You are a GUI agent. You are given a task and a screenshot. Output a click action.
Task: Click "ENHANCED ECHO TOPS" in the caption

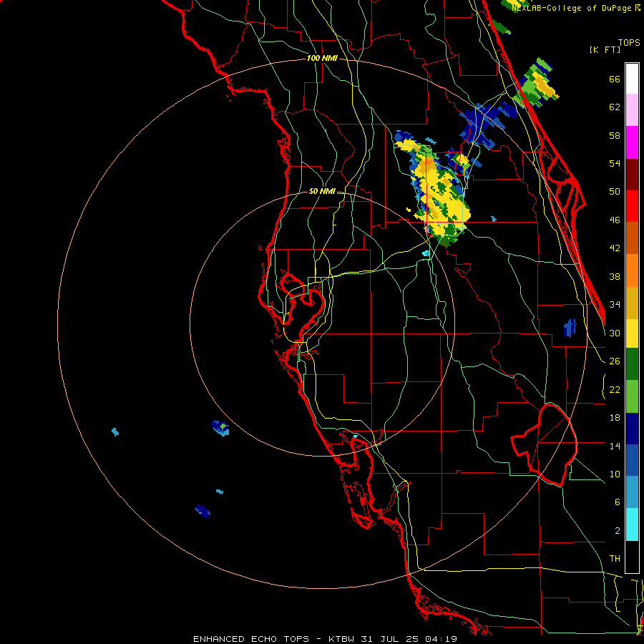pos(251,639)
